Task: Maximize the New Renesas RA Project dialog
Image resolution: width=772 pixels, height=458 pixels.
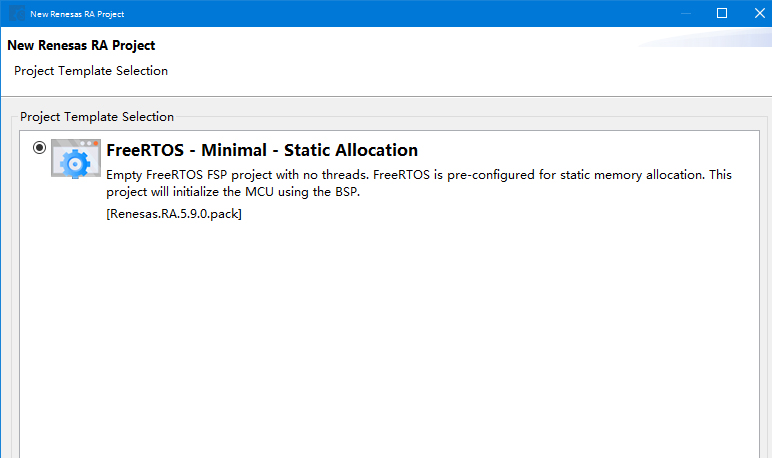Action: 722,13
